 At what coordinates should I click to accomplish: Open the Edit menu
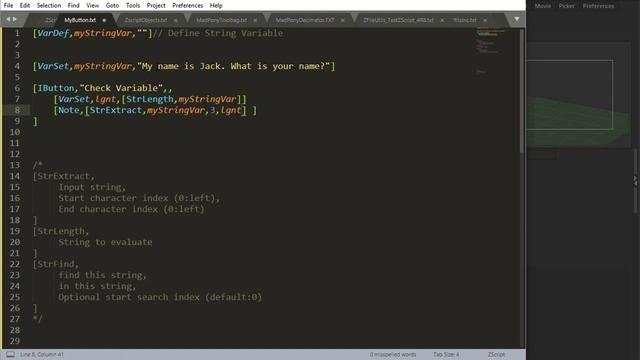[24, 5]
